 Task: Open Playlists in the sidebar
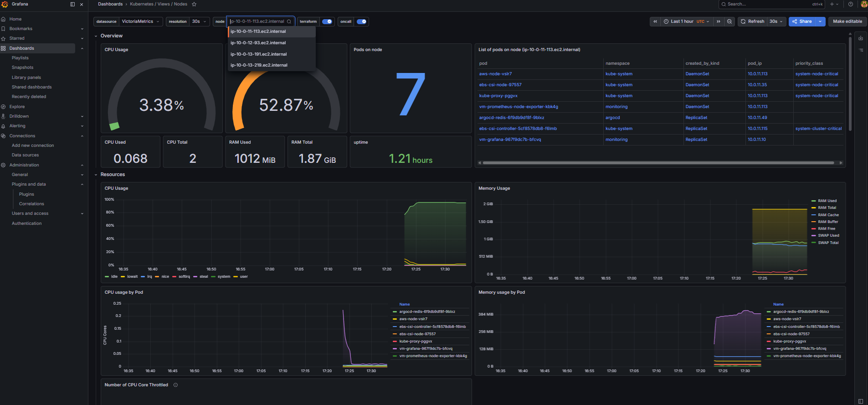pyautogui.click(x=20, y=58)
